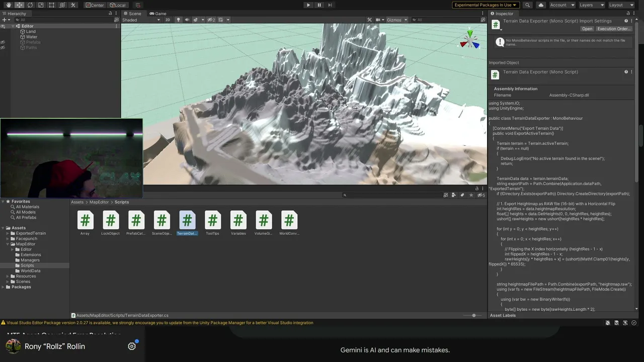Viewport: 644px width, 362px height.
Task: Toggle scene grid visibility
Action: tap(222, 20)
